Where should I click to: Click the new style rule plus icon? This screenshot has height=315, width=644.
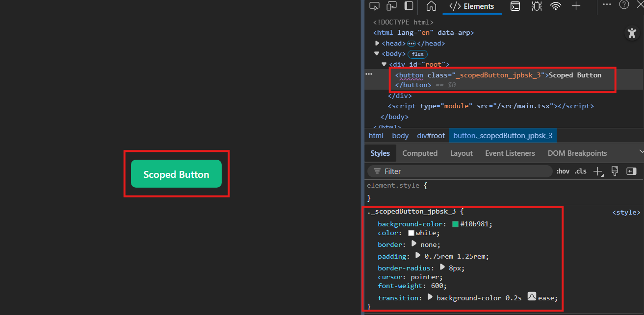coord(598,171)
